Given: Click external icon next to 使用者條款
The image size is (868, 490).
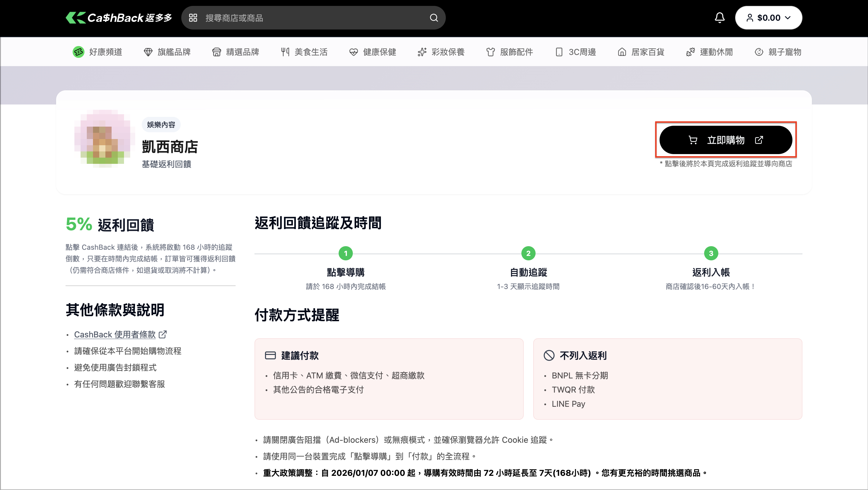Looking at the screenshot, I should (x=163, y=334).
